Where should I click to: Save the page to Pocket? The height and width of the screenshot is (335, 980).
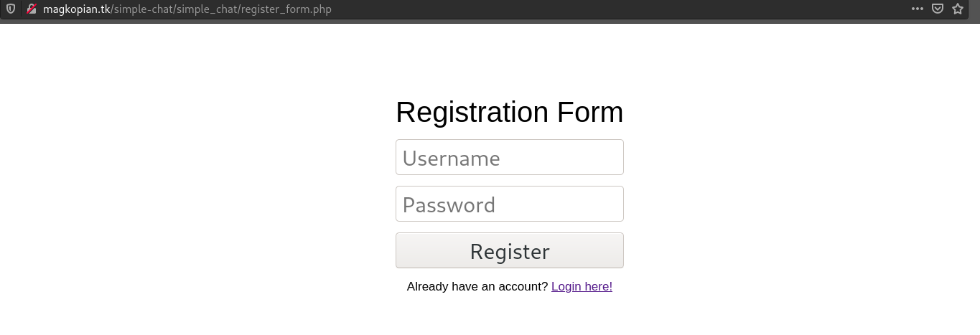938,9
